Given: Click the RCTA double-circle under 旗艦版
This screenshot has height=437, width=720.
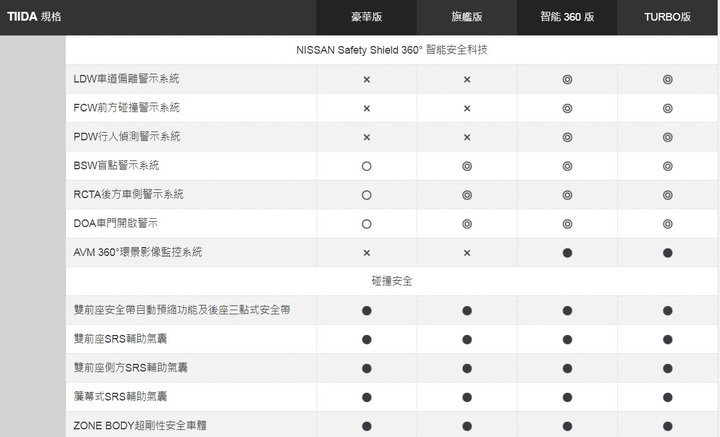Looking at the screenshot, I should (x=467, y=195).
